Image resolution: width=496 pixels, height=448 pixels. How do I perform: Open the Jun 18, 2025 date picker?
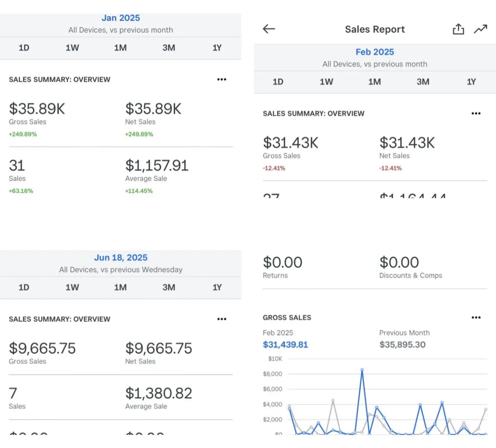(121, 257)
